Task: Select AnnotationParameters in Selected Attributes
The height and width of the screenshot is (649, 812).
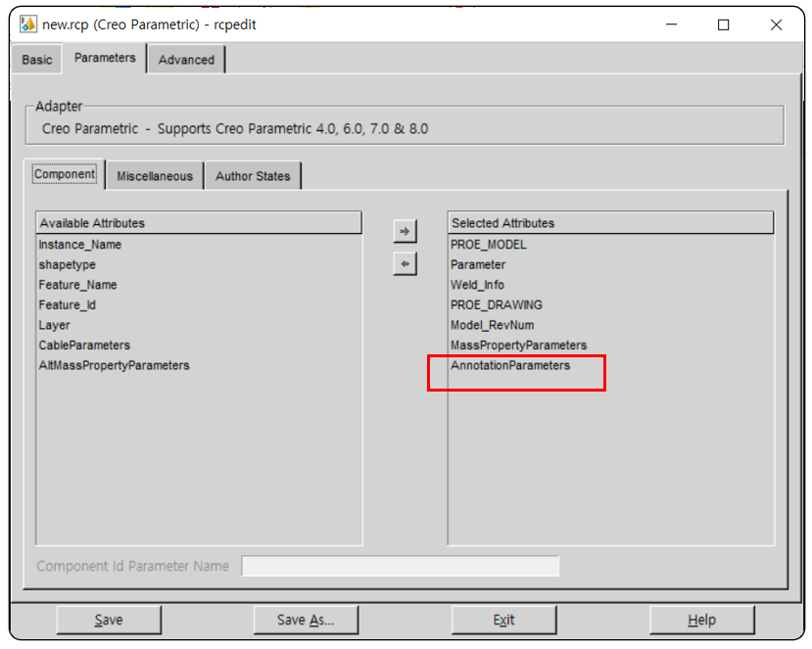Action: (x=510, y=365)
